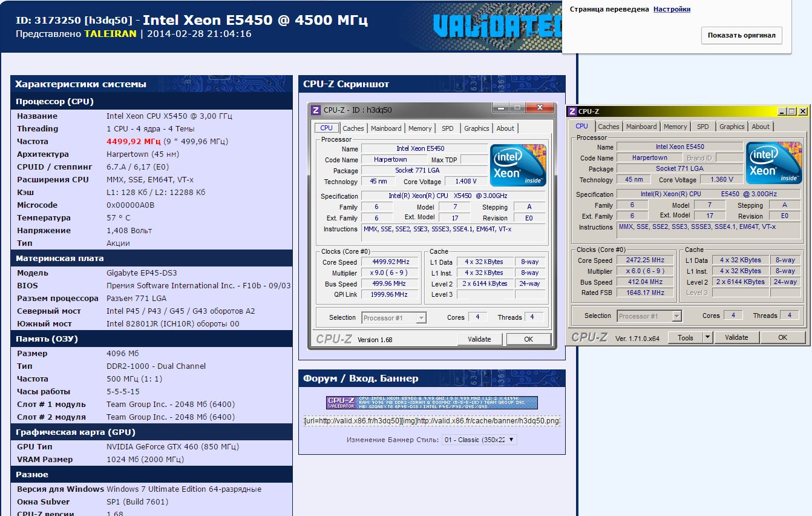This screenshot has height=516, width=812.
Task: Click the 'Материнская плата' section header
Action: [x=151, y=259]
